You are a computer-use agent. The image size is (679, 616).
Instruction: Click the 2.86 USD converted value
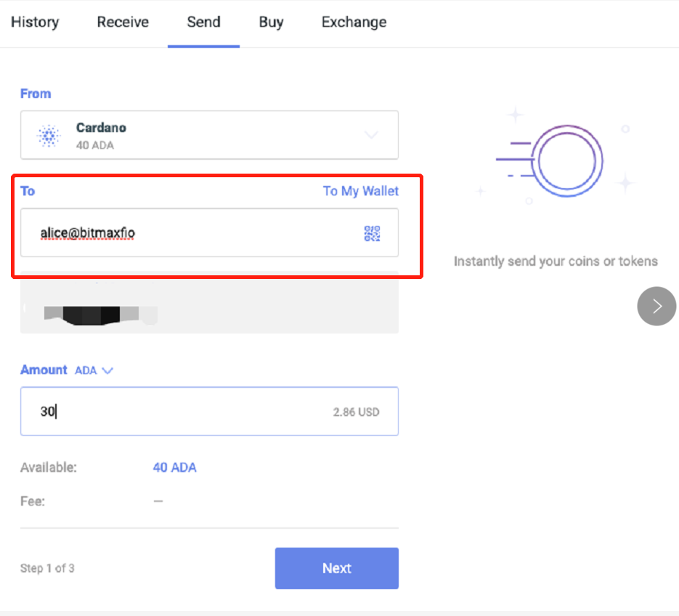point(356,412)
